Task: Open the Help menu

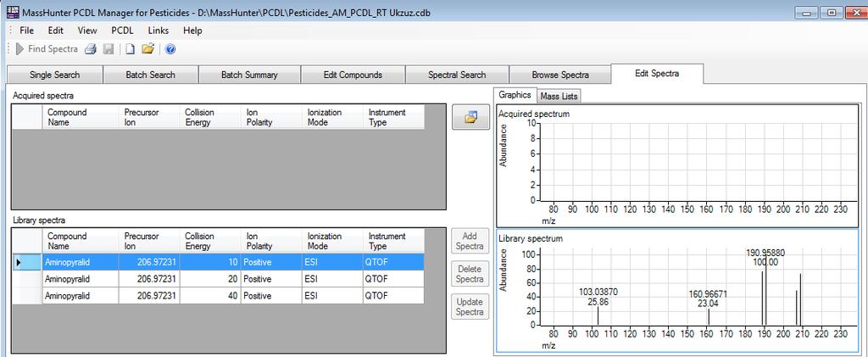Action: 192,31
